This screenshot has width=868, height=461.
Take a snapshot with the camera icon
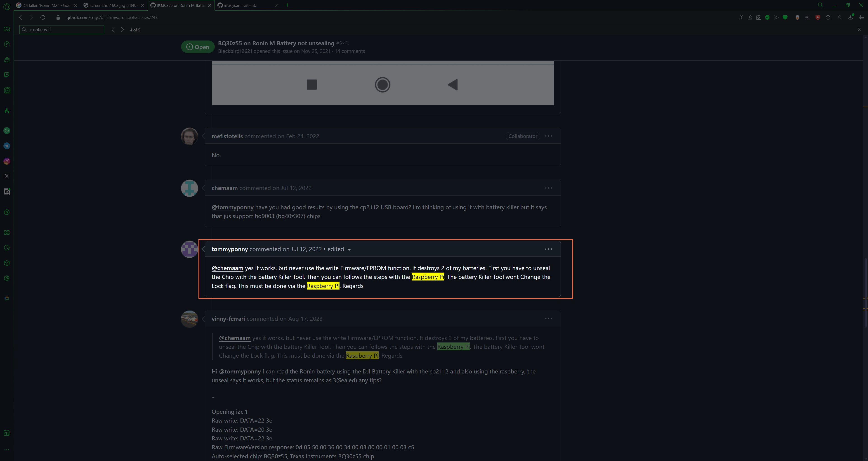coord(759,18)
